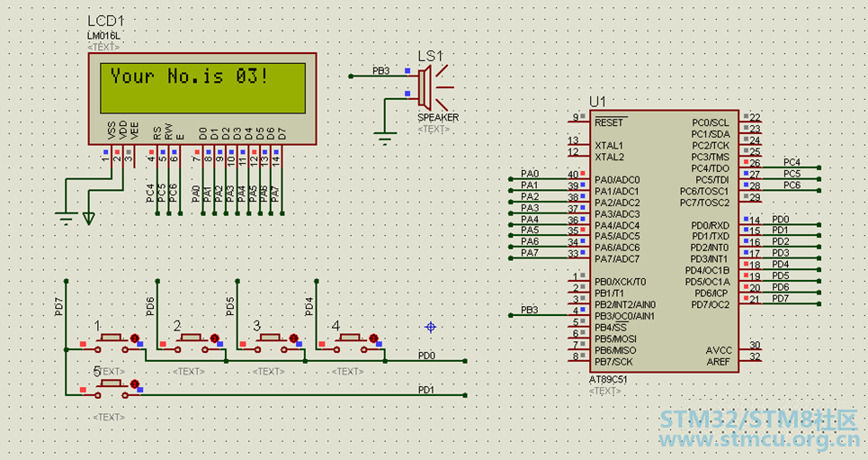
Task: Select the 'AT89C51' part name
Action: (x=608, y=380)
